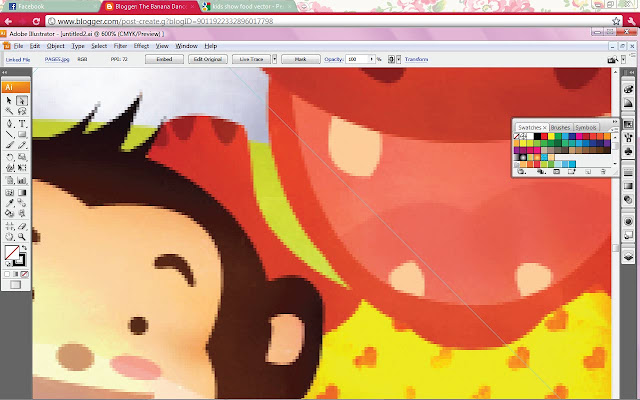Viewport: 640px width, 400px height.
Task: Open the Object menu
Action: tap(56, 46)
